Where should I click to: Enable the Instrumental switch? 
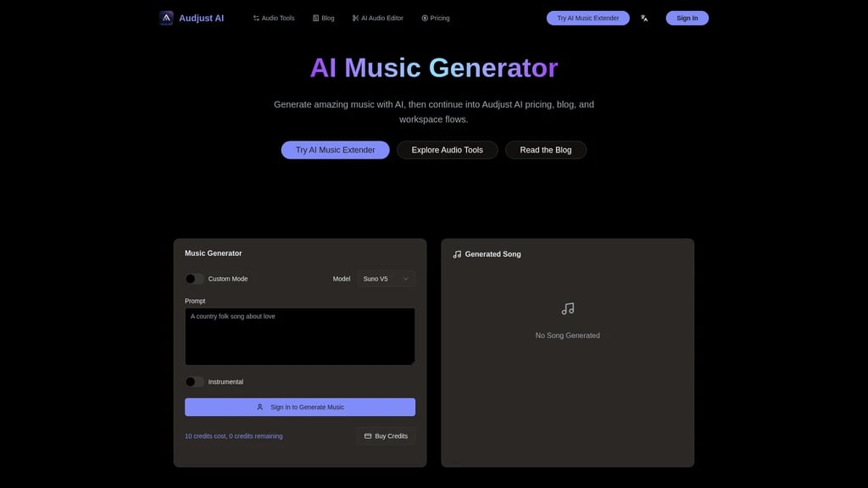point(194,382)
